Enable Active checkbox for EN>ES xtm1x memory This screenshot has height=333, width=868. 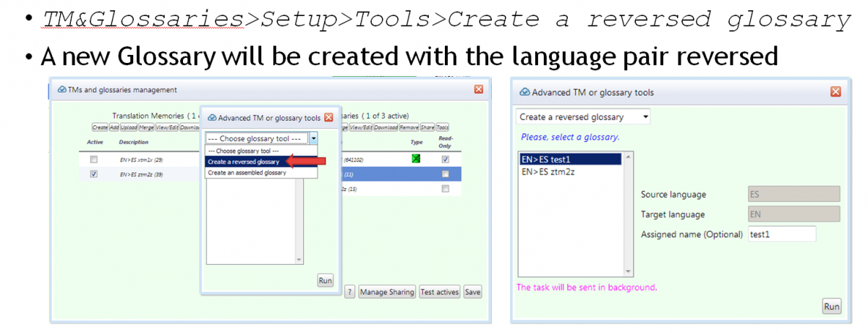93,159
